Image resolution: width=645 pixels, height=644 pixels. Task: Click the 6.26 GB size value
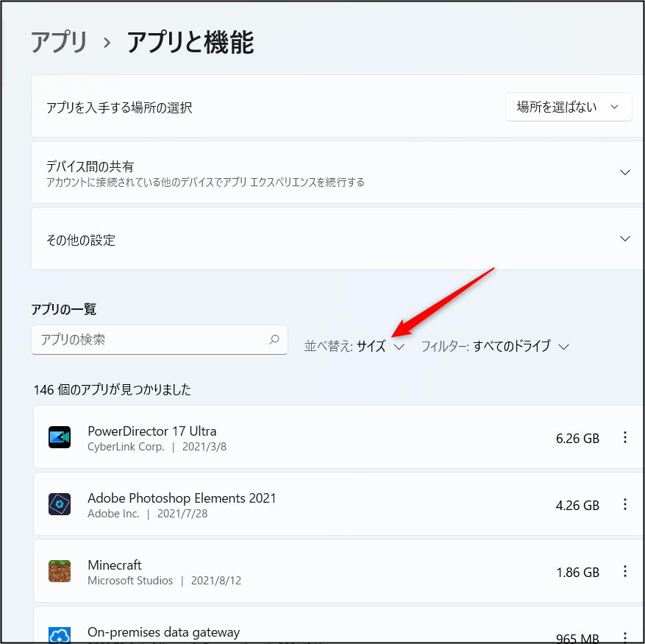tap(577, 439)
